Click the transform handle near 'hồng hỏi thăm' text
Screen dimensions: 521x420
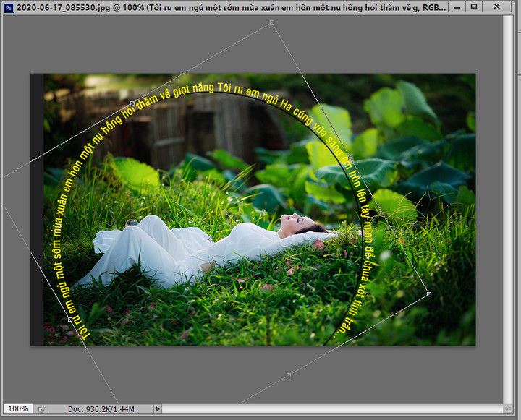132,103
